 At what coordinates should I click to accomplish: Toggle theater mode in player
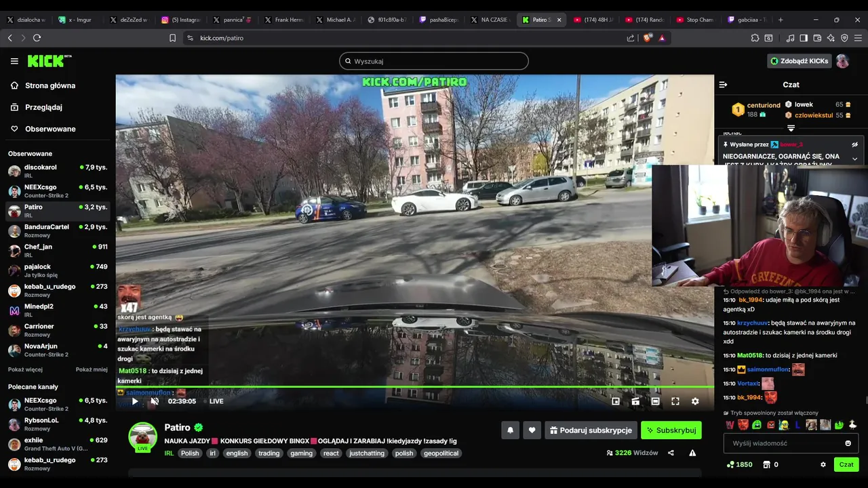coord(655,401)
